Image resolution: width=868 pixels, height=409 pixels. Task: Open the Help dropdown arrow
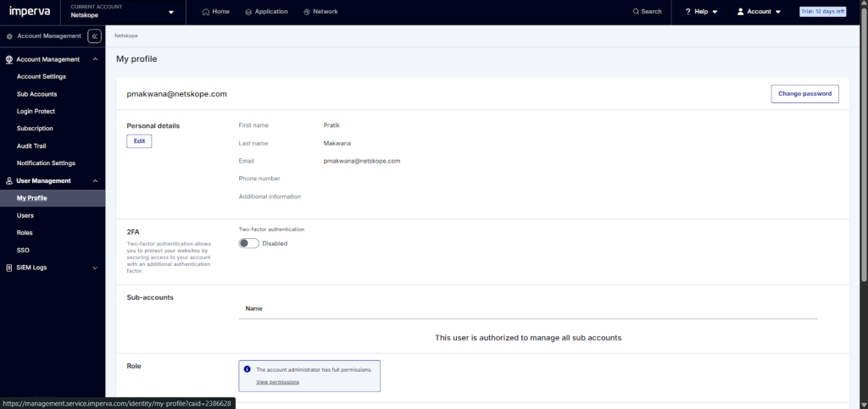[715, 12]
